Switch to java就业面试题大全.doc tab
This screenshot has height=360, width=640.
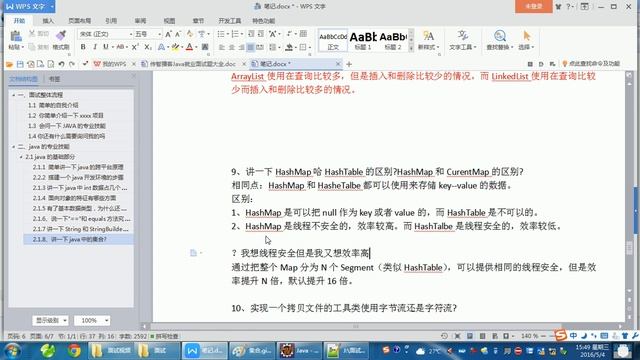pyautogui.click(x=193, y=64)
